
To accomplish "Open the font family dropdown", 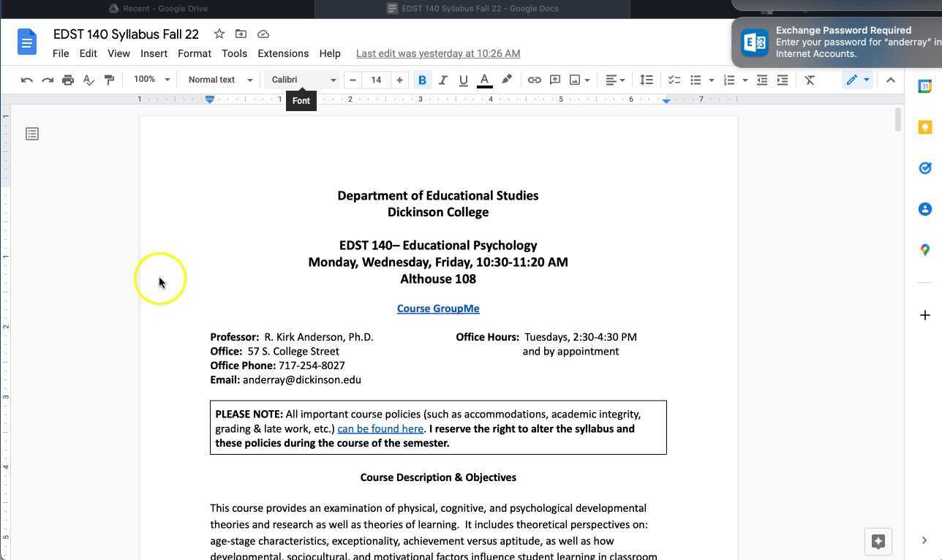I will pyautogui.click(x=302, y=80).
